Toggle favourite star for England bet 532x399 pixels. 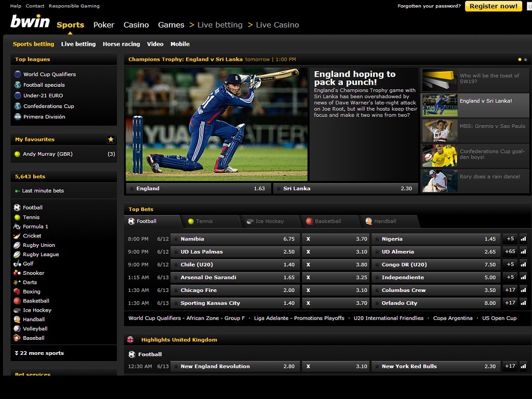pyautogui.click(x=131, y=189)
